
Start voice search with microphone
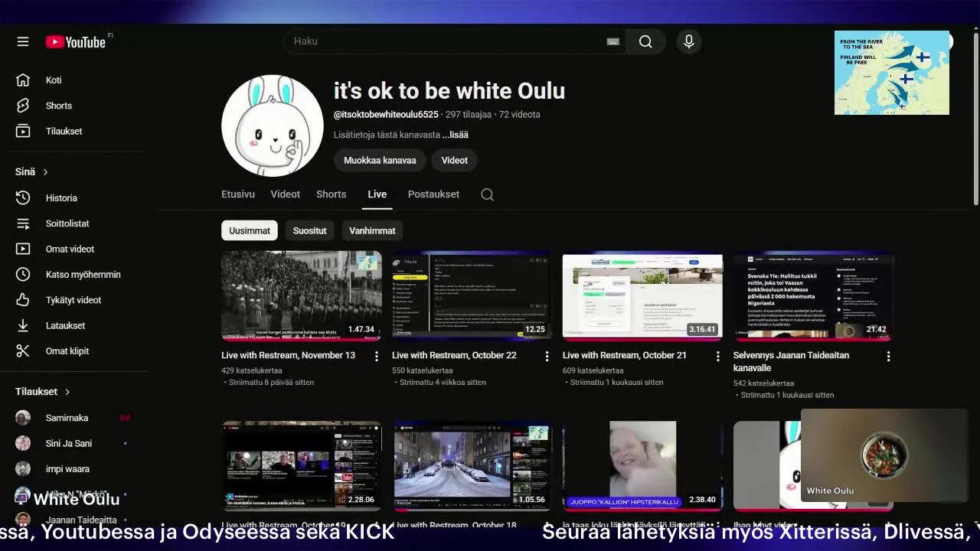click(x=689, y=41)
